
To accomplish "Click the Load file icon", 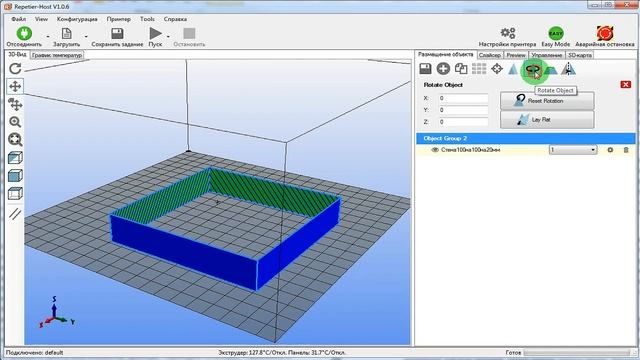I will (x=66, y=33).
